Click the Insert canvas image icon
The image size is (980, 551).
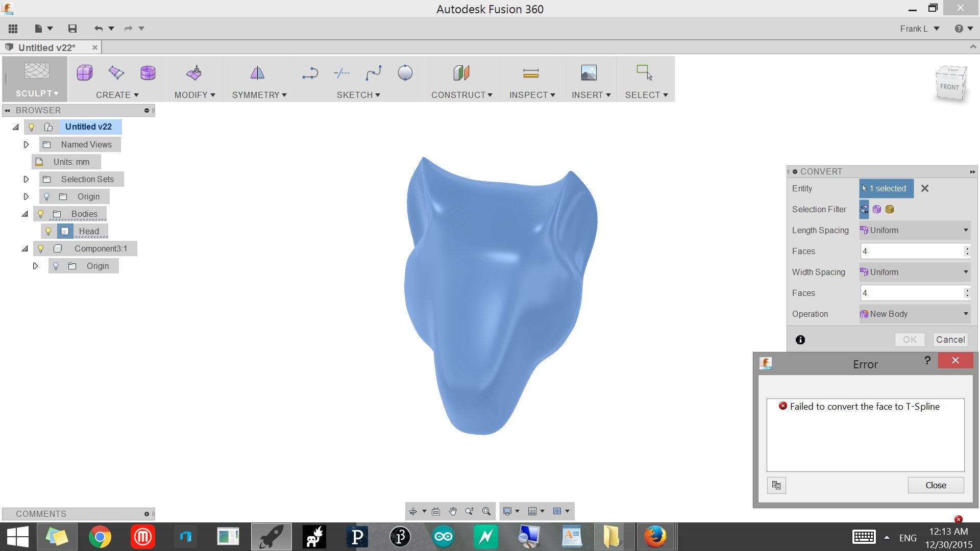click(x=589, y=72)
